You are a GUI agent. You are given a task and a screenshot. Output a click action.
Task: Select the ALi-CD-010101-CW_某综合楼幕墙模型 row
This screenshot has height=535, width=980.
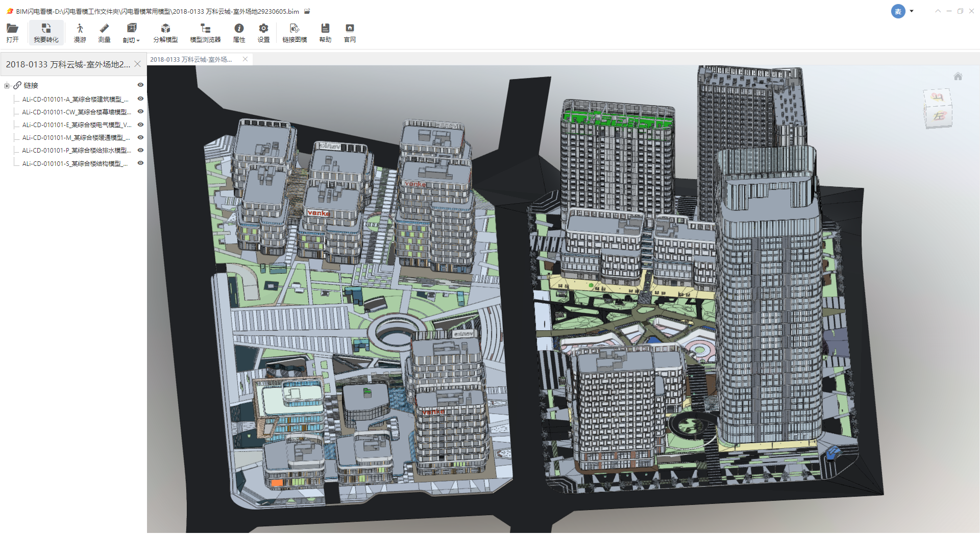pyautogui.click(x=77, y=112)
